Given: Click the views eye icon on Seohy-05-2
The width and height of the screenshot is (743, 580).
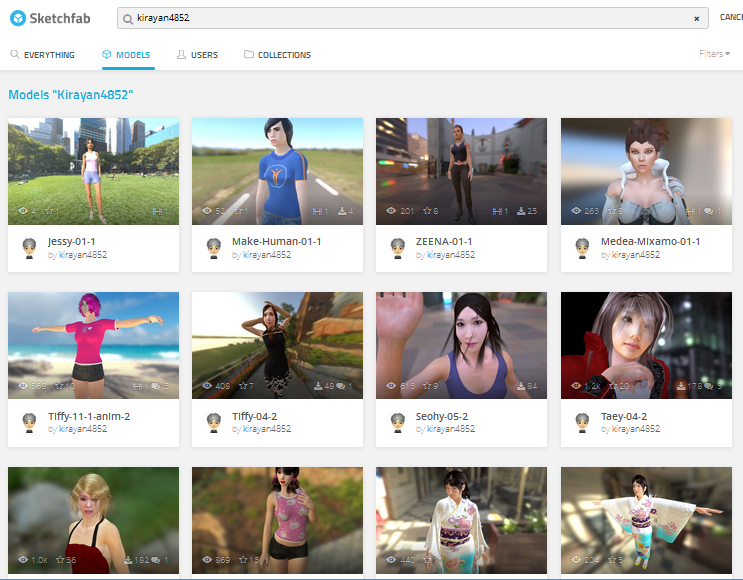Looking at the screenshot, I should pyautogui.click(x=391, y=386).
